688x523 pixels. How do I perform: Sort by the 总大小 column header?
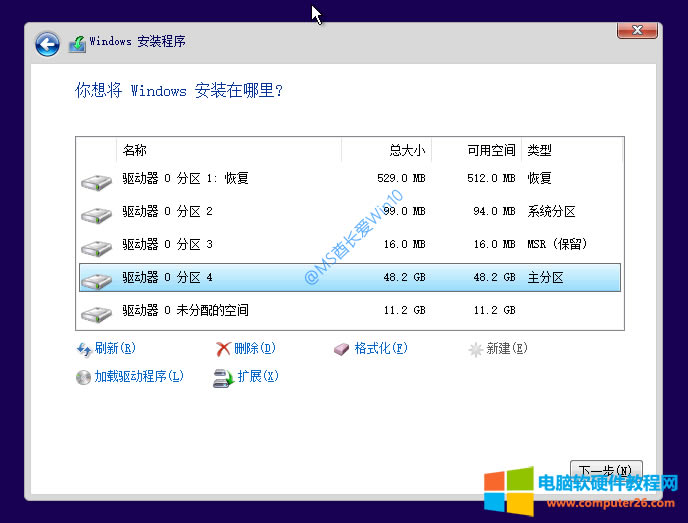coord(387,150)
